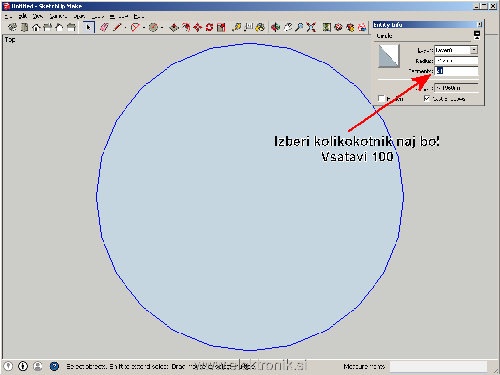Screen dimensions: 500x375
Task: Toggle Entity Info show details button
Action: coord(477,35)
